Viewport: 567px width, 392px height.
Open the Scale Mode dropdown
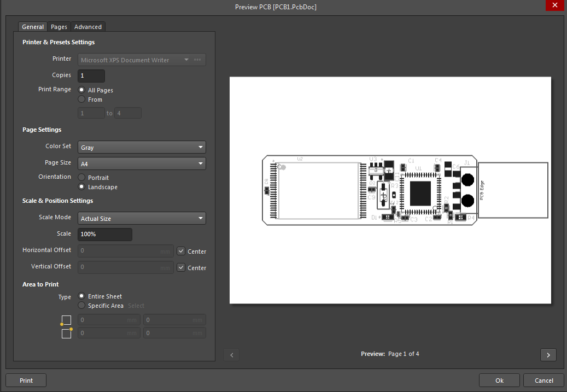[x=142, y=218]
